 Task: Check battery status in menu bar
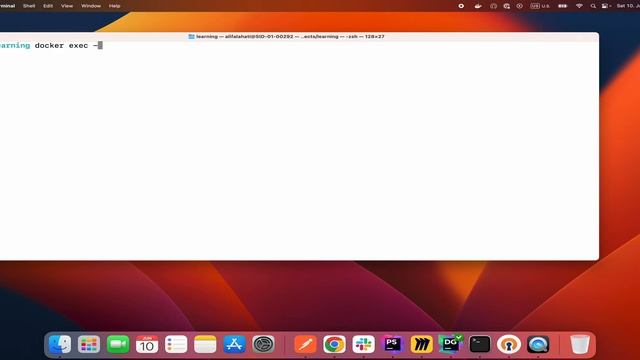(x=562, y=6)
